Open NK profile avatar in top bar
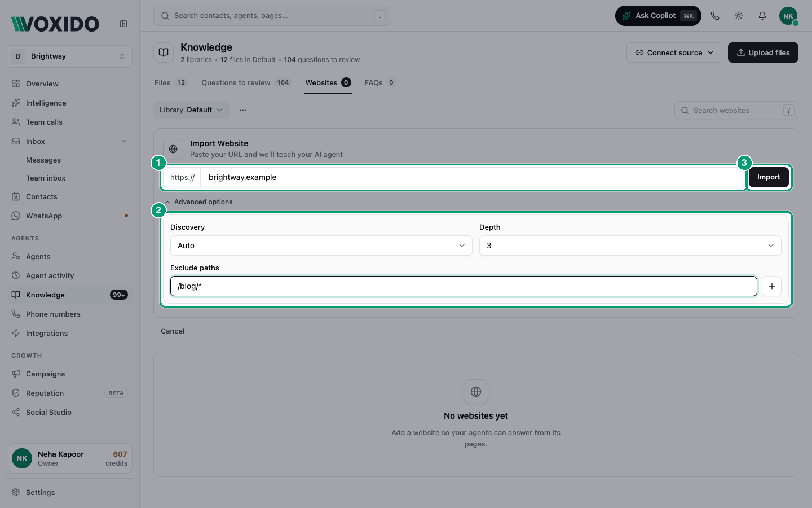Viewport: 812px width, 508px height. tap(788, 16)
